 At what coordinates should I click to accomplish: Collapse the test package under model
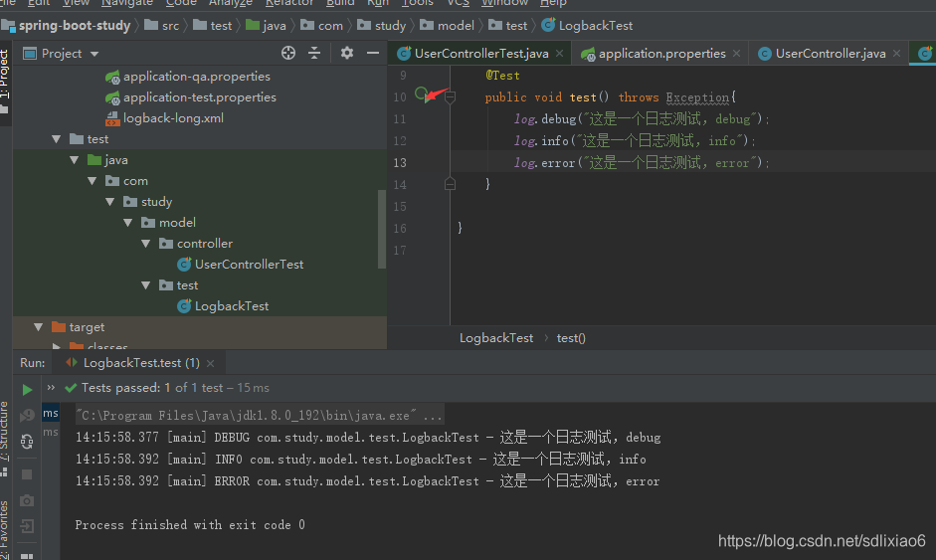point(145,285)
